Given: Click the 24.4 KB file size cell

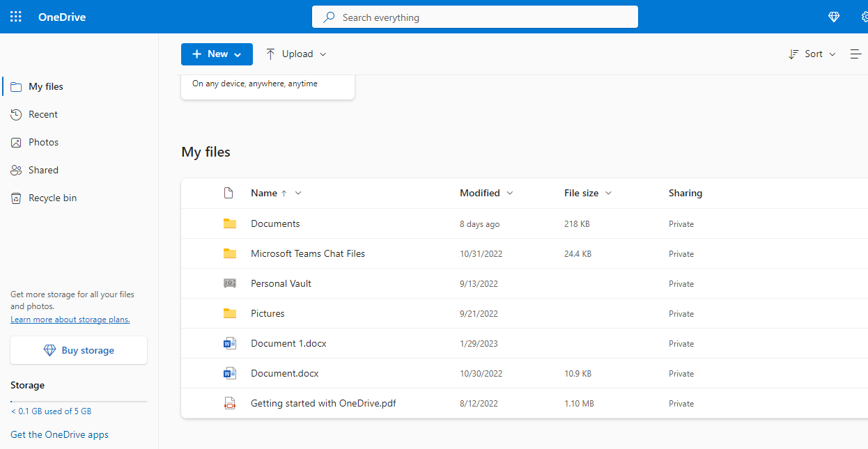Looking at the screenshot, I should pyautogui.click(x=578, y=254).
